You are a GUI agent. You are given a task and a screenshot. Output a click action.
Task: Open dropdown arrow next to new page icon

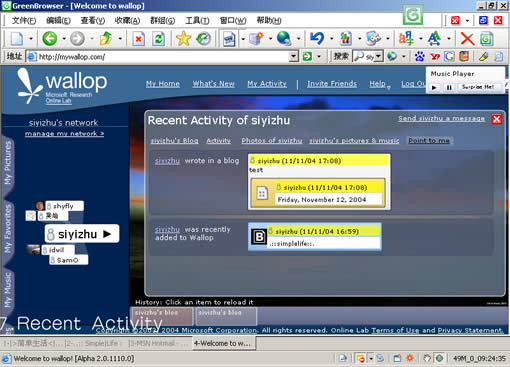31,39
